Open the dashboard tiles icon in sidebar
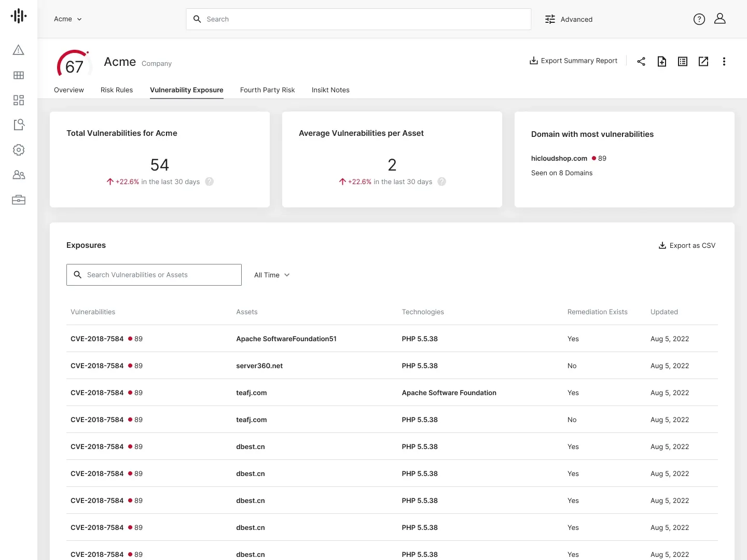The width and height of the screenshot is (747, 560). [19, 100]
